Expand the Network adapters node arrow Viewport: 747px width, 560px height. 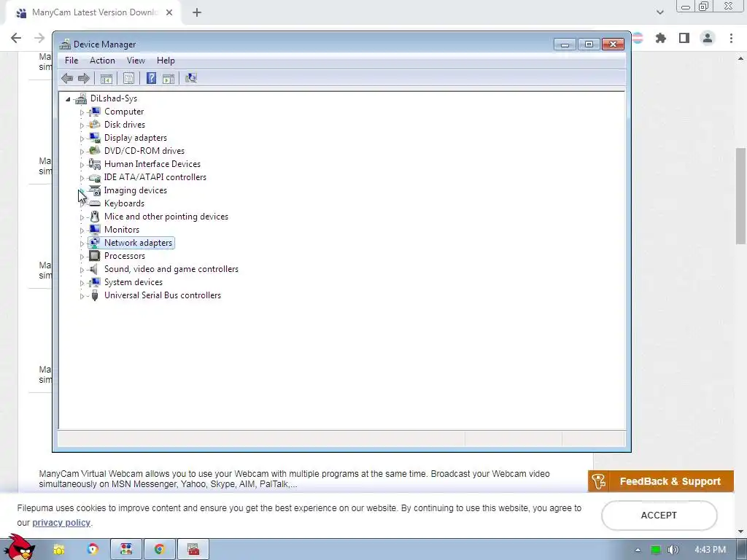click(x=82, y=244)
